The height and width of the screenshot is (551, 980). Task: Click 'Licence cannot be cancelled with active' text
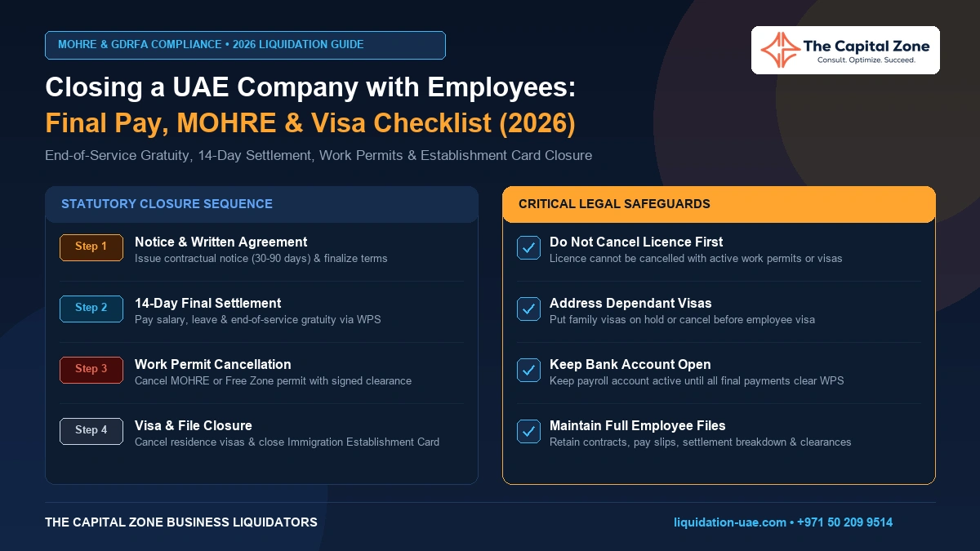coord(639,259)
